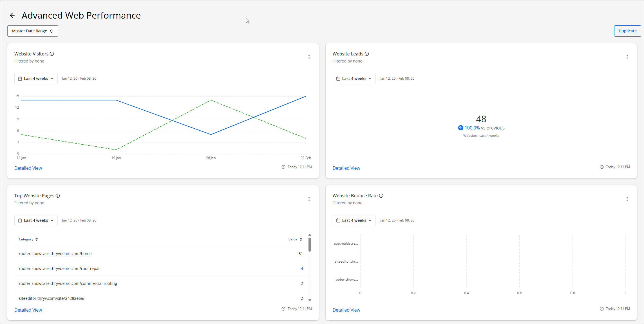
Task: Click info icon beside Website Leads
Action: (x=367, y=54)
